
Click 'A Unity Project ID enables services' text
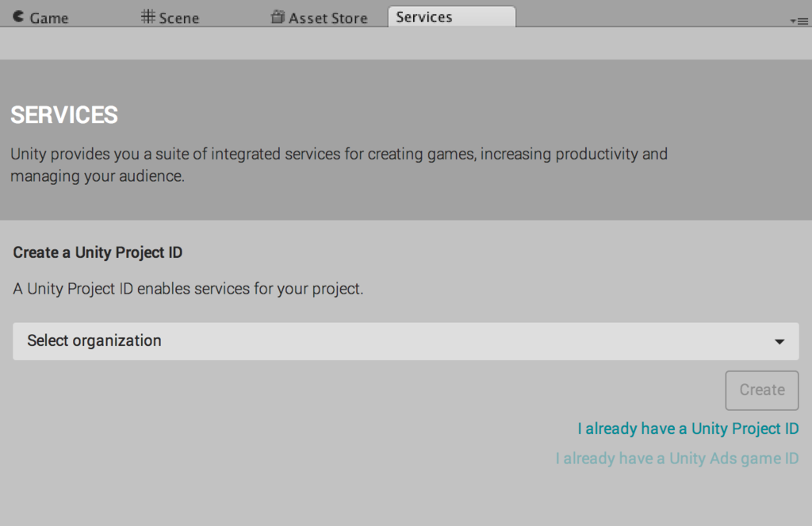[x=188, y=289]
